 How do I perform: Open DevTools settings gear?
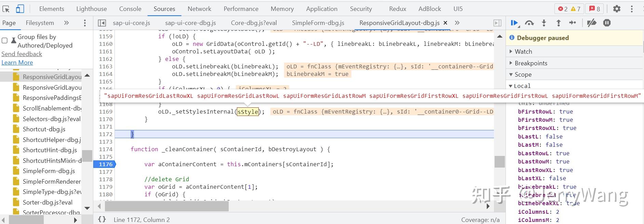pyautogui.click(x=617, y=9)
